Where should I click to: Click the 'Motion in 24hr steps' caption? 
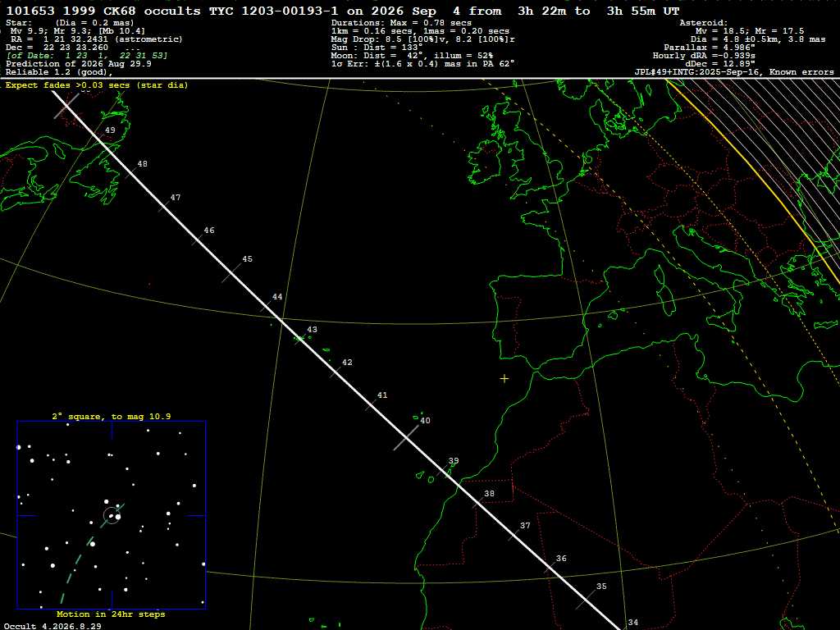111,614
